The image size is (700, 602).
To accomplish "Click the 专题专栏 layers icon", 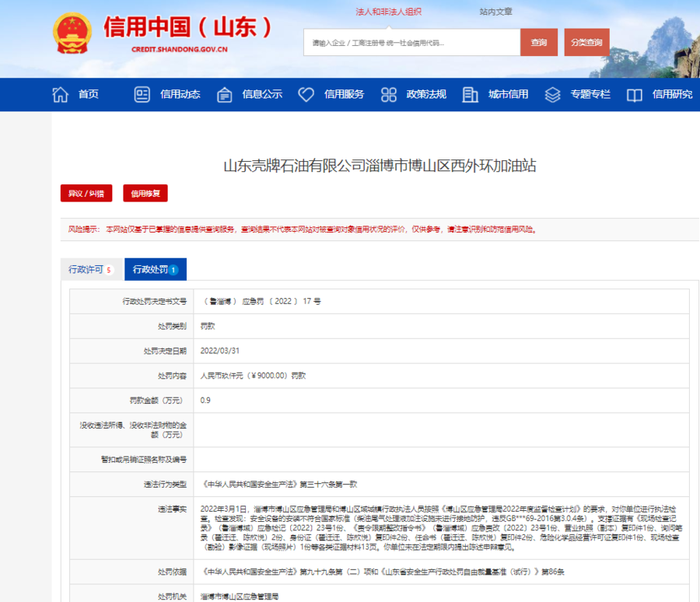I will point(552,95).
